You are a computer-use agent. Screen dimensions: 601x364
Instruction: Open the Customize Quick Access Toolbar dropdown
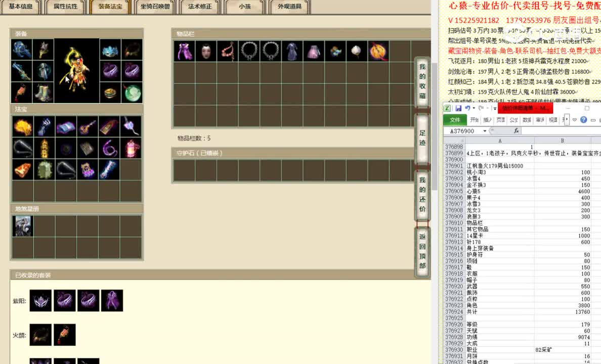click(494, 108)
